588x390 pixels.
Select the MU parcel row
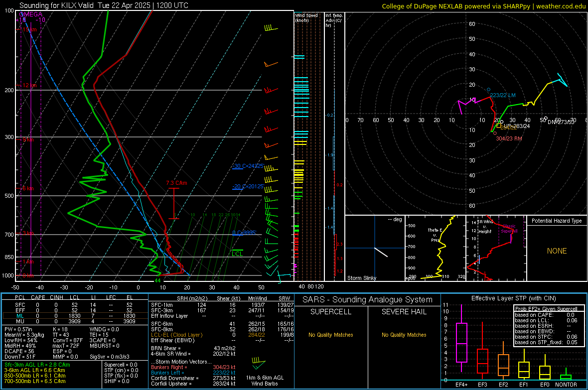[74, 321]
